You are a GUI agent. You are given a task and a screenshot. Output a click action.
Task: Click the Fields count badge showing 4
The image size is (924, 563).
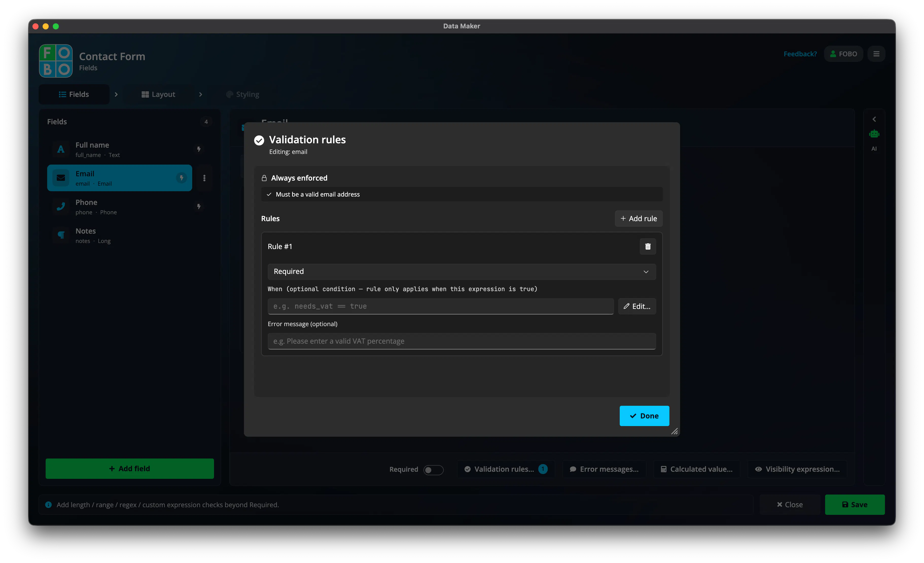coord(206,122)
